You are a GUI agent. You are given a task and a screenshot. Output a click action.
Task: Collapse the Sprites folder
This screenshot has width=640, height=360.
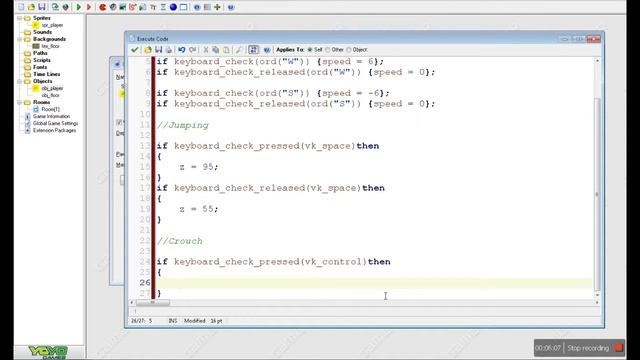point(19,18)
